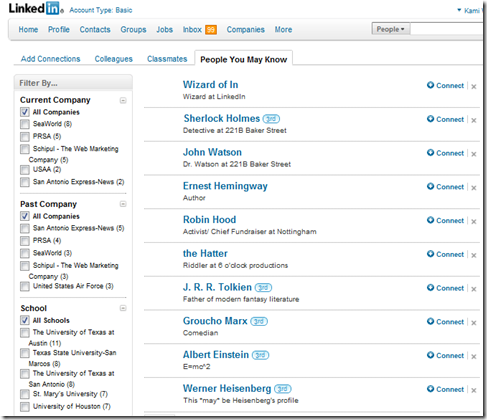Check the SeaWorld (8) current company filter
The image size is (487, 420).
pos(25,124)
